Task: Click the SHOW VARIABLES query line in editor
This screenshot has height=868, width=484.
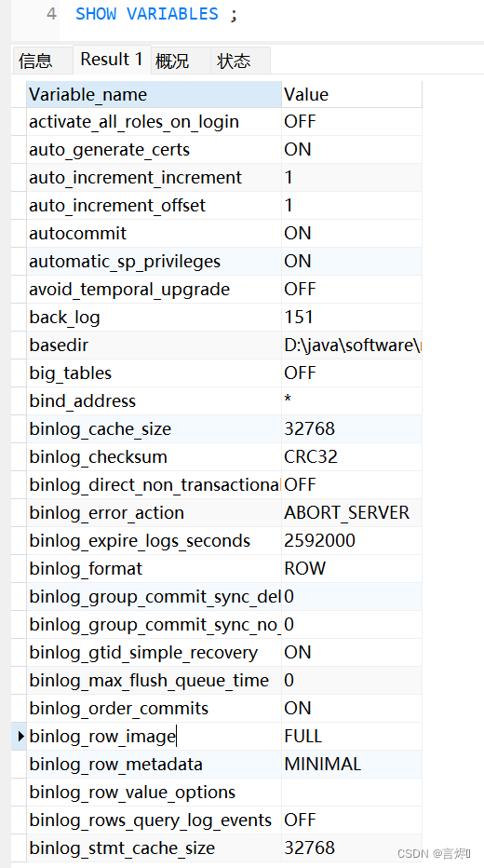Action: [x=156, y=14]
